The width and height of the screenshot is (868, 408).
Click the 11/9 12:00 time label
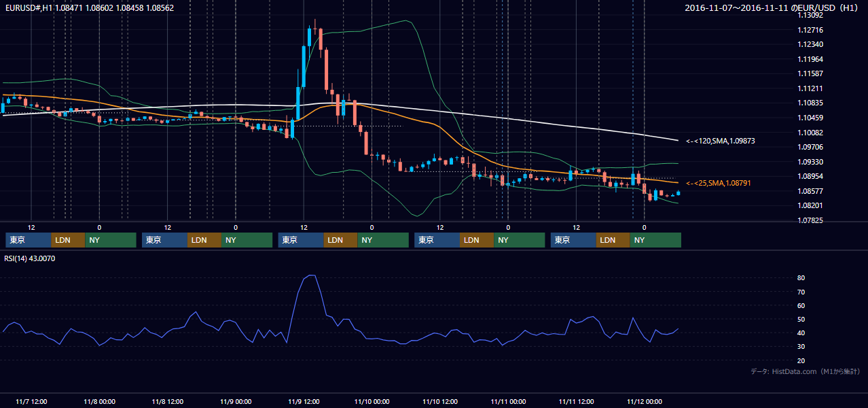click(304, 402)
